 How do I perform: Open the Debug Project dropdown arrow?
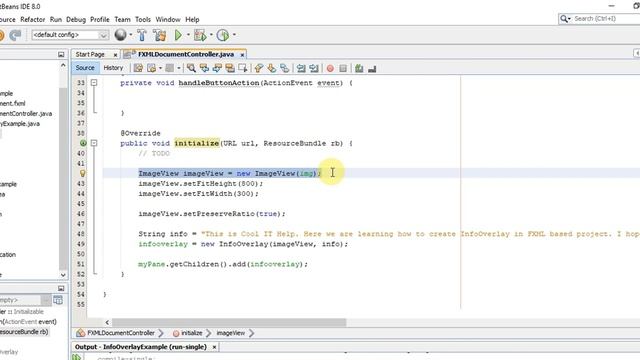click(x=211, y=35)
